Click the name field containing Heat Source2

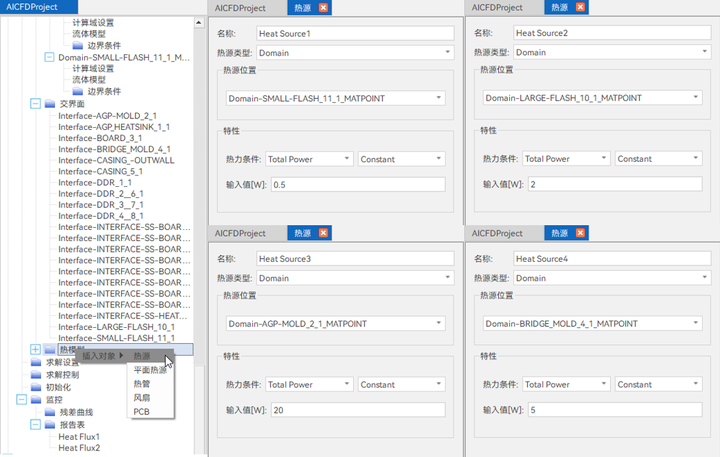(x=612, y=33)
